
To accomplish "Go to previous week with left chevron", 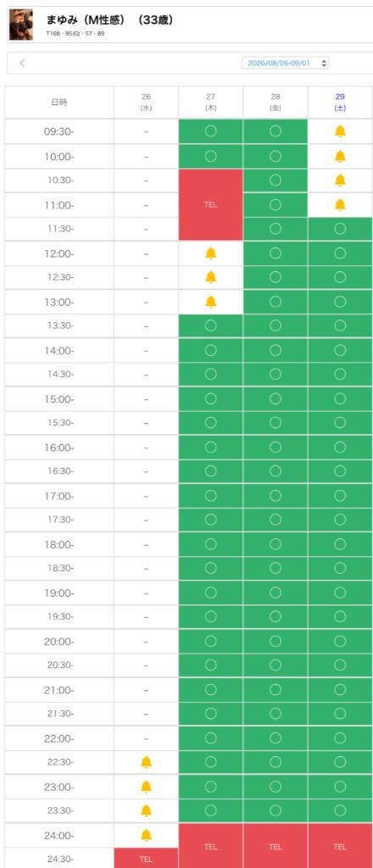I will [22, 63].
